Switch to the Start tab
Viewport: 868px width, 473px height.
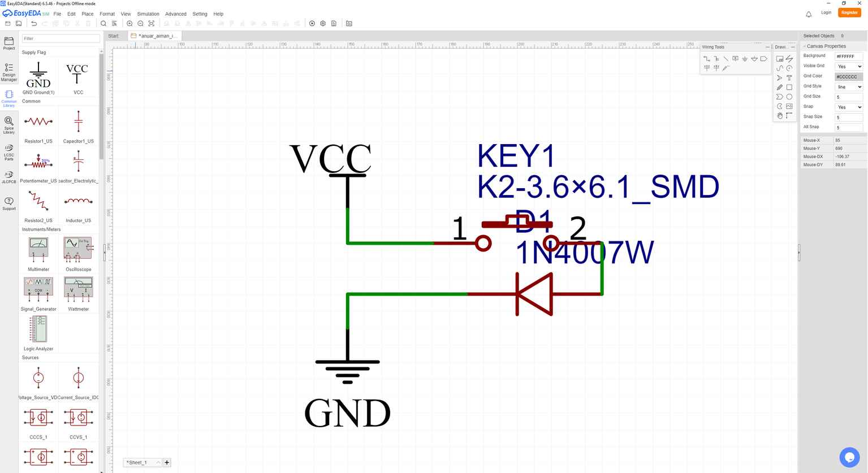click(x=114, y=36)
